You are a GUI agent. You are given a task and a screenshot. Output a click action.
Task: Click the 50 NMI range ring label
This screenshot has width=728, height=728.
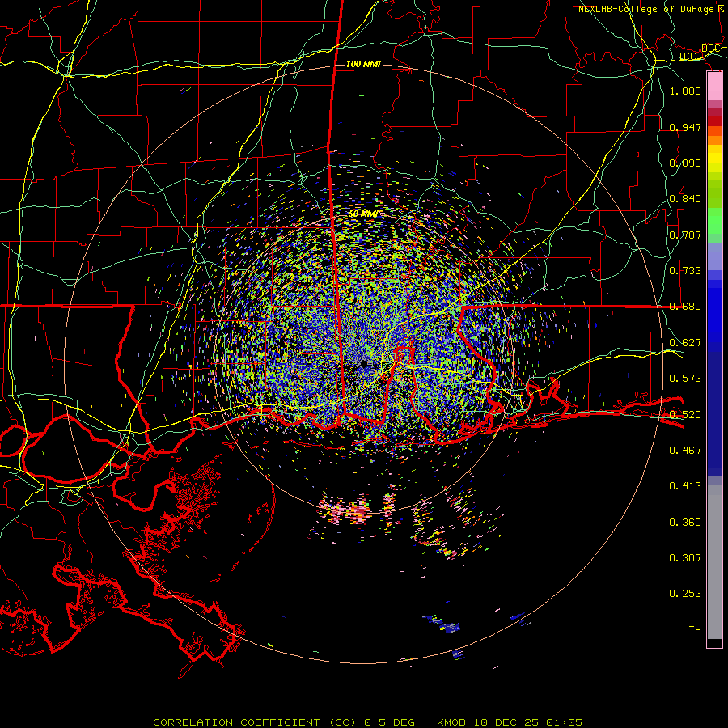point(363,214)
